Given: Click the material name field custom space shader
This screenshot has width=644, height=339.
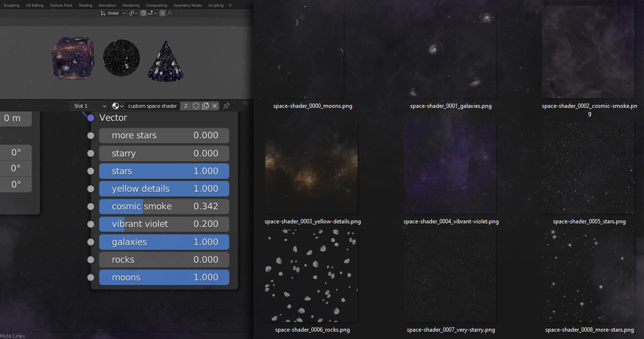Looking at the screenshot, I should 152,106.
